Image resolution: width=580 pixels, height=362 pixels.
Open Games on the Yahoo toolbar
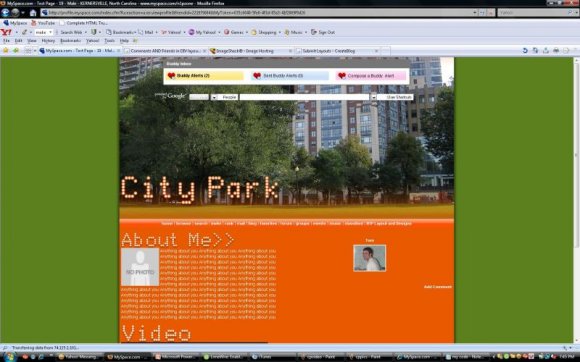coord(234,32)
